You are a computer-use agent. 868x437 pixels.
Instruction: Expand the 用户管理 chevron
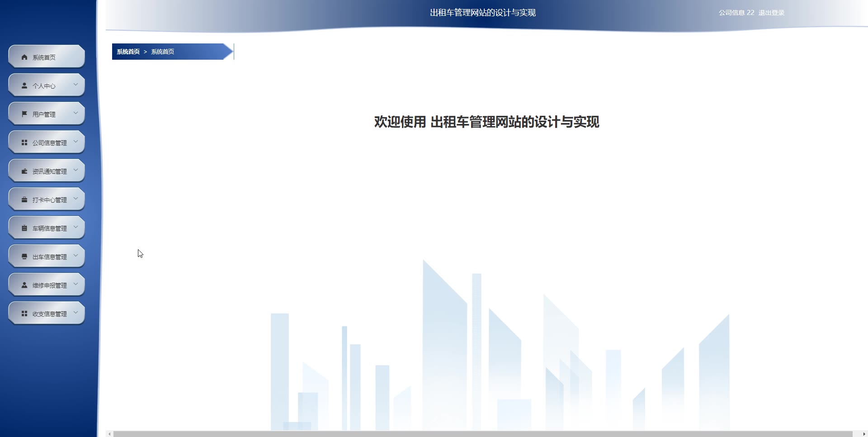click(x=75, y=113)
